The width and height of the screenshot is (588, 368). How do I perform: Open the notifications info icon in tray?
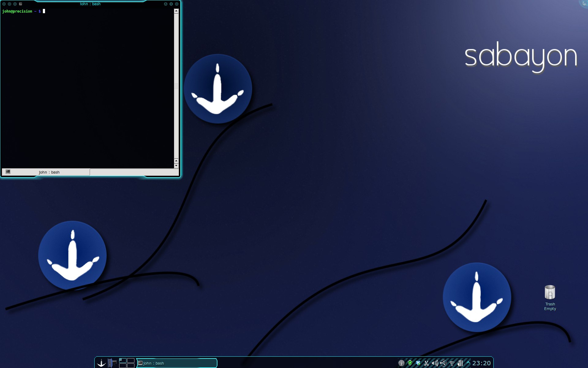click(x=401, y=363)
